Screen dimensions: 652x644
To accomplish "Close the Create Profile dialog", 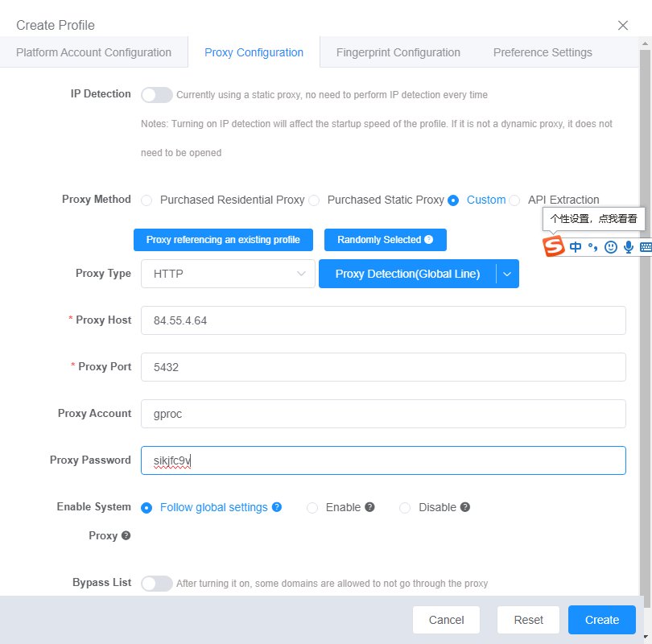I will (x=623, y=26).
